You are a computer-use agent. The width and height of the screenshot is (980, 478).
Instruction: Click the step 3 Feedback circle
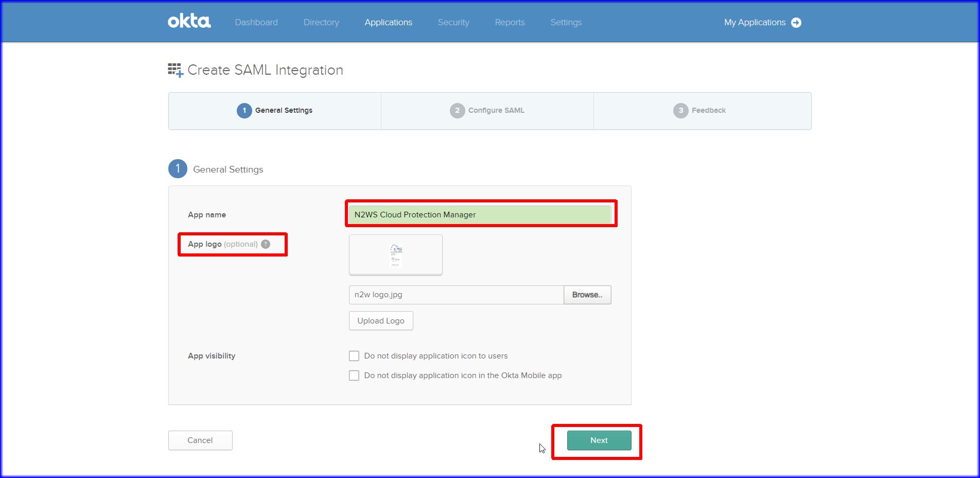click(680, 110)
